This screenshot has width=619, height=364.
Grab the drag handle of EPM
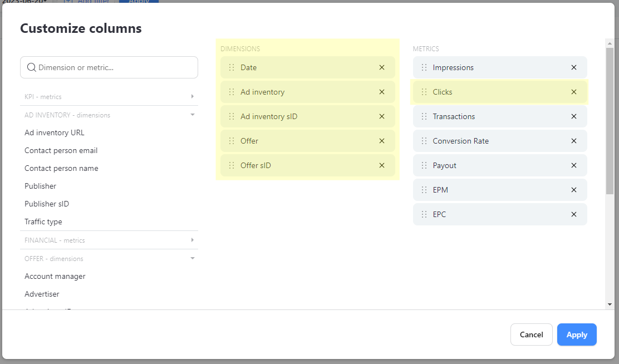(424, 190)
